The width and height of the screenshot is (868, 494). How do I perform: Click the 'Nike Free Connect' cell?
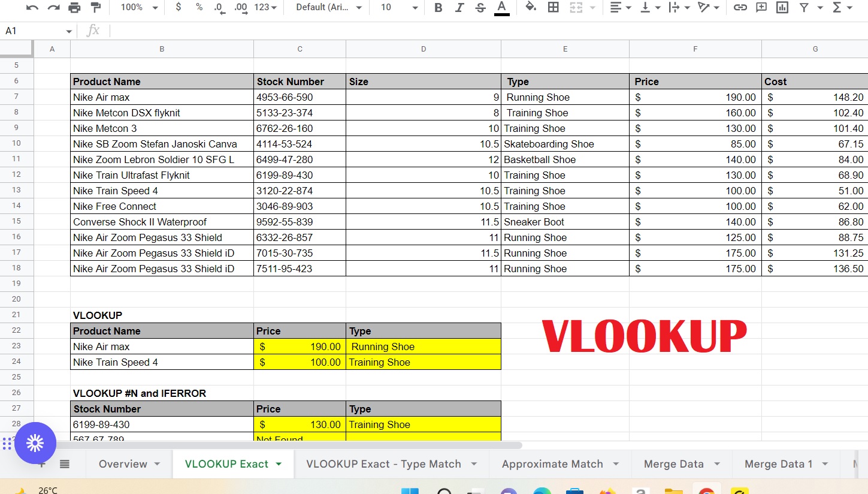click(162, 206)
